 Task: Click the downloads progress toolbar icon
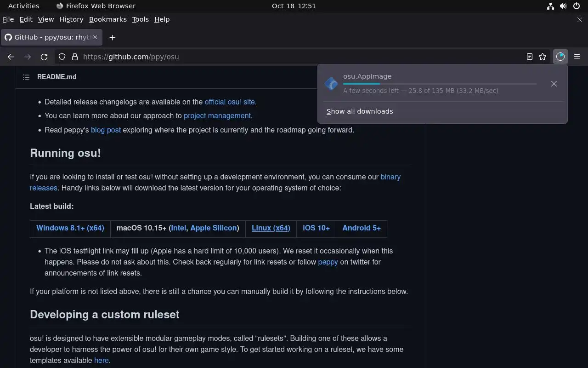click(x=560, y=57)
